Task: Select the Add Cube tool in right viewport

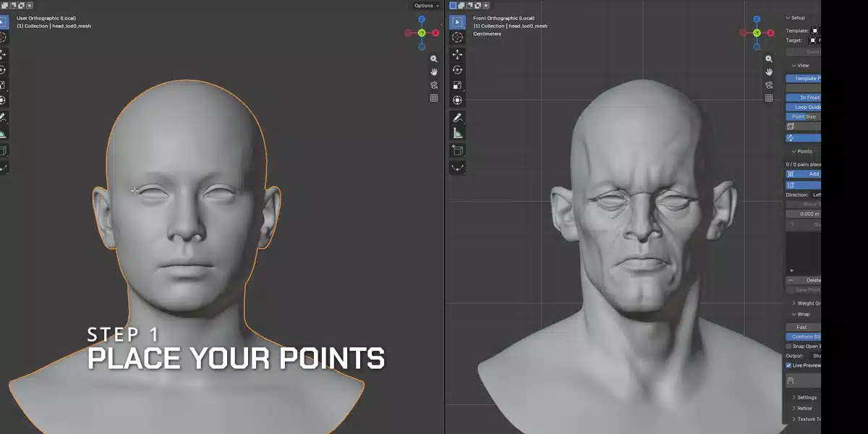Action: pos(457,150)
